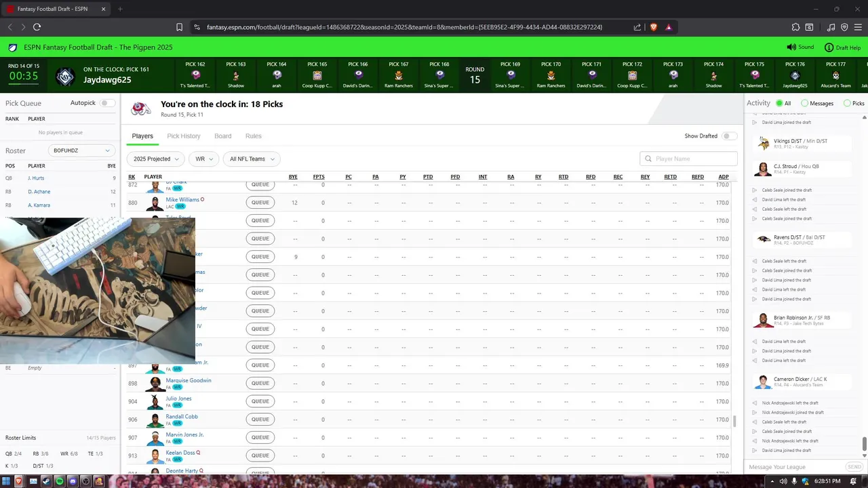Open the 2025 Projected stats dropdown
This screenshot has height=488, width=868.
[x=156, y=159]
